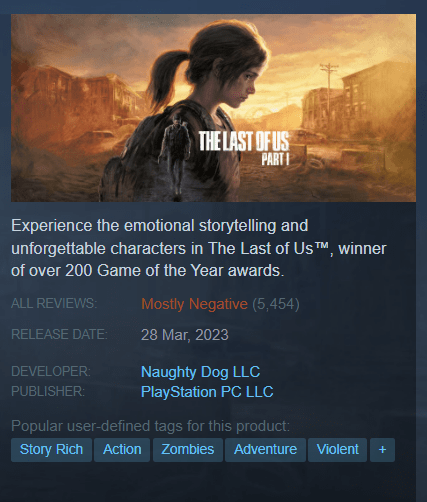Click the 28 Mar, 2023 release date
The image size is (427, 502).
[x=185, y=335]
